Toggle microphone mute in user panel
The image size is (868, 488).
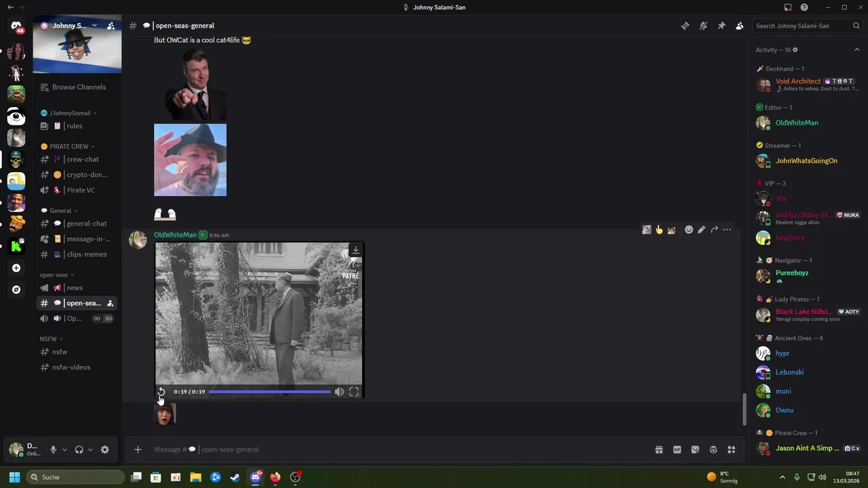tap(53, 449)
